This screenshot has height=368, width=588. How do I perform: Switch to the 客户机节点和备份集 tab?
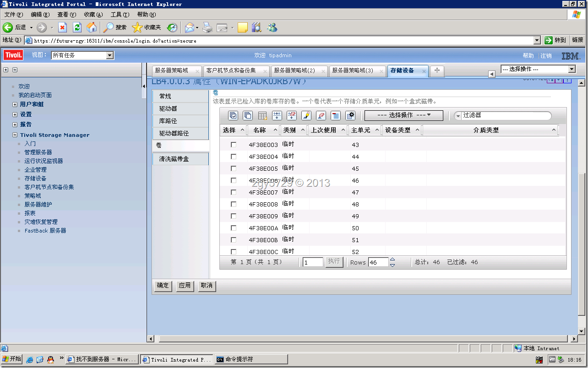(x=231, y=70)
